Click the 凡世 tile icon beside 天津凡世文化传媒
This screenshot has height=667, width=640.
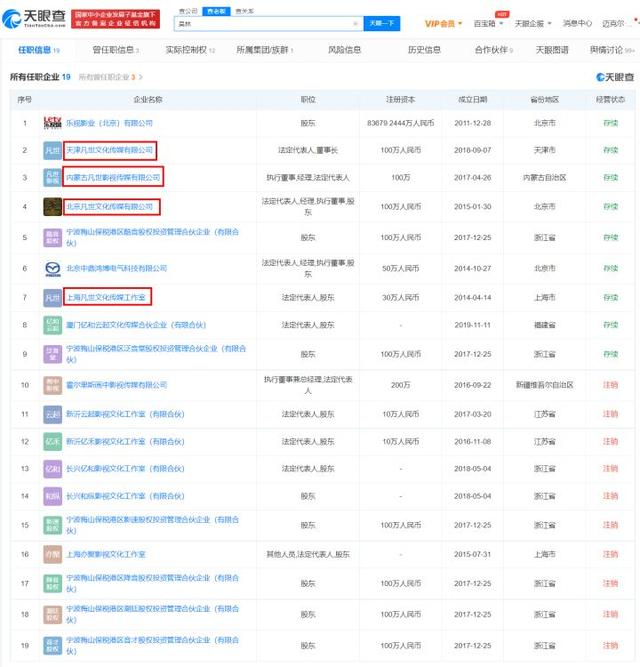click(x=52, y=151)
